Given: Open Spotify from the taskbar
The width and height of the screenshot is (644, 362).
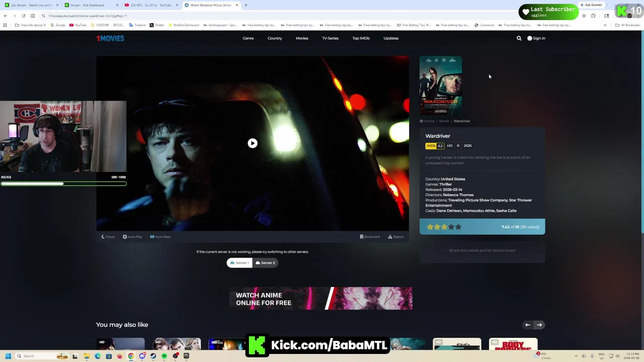Looking at the screenshot, I should pos(164,356).
